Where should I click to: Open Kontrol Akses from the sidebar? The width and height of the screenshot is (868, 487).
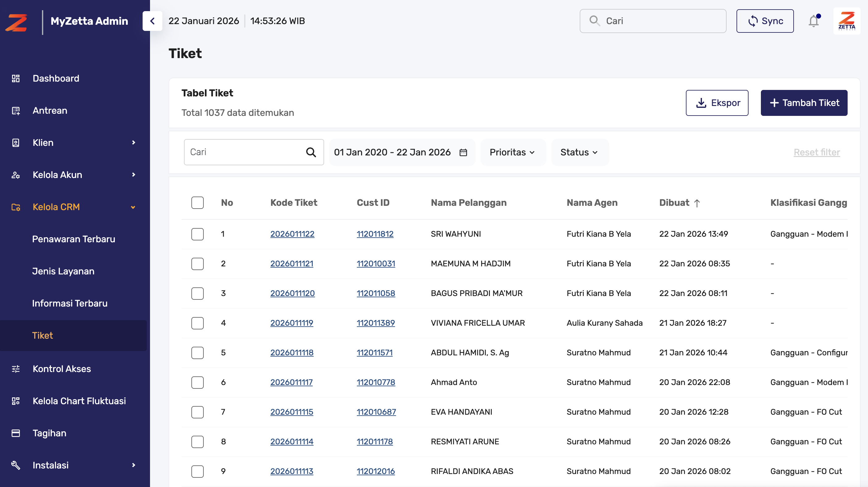pos(61,369)
